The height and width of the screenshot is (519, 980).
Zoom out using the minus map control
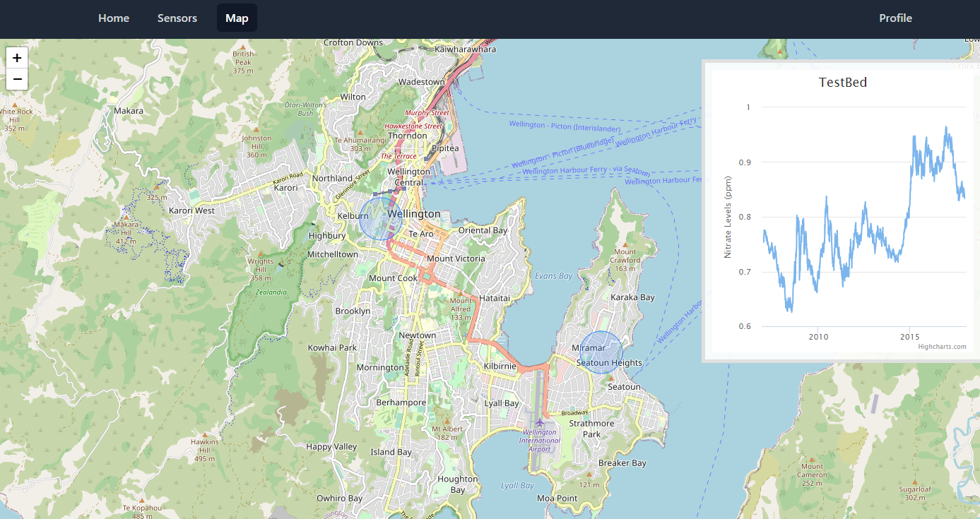tap(16, 79)
